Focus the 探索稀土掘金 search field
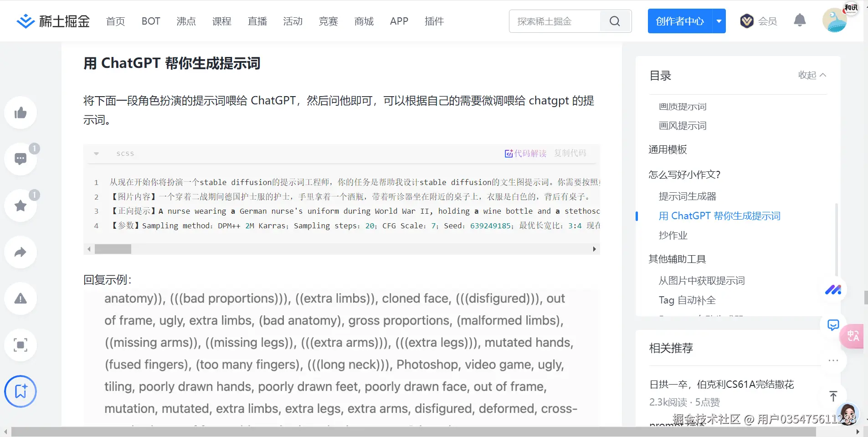Image resolution: width=868 pixels, height=437 pixels. point(555,21)
